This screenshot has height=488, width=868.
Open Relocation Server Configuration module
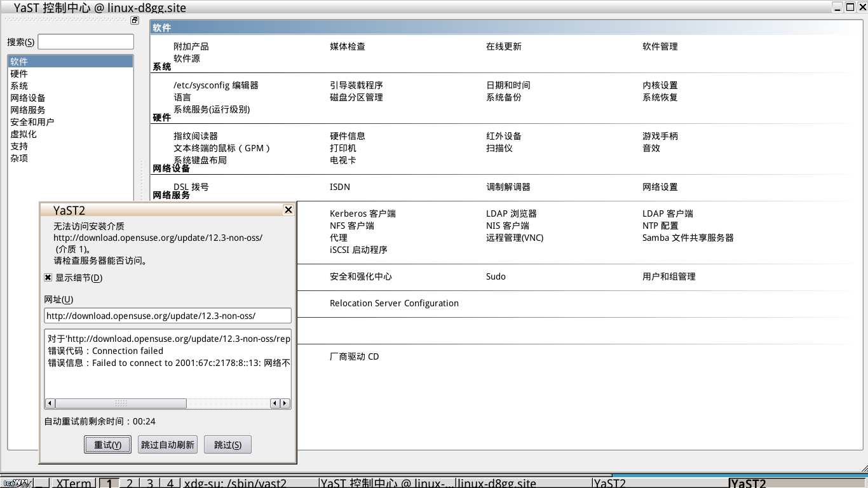click(x=394, y=303)
